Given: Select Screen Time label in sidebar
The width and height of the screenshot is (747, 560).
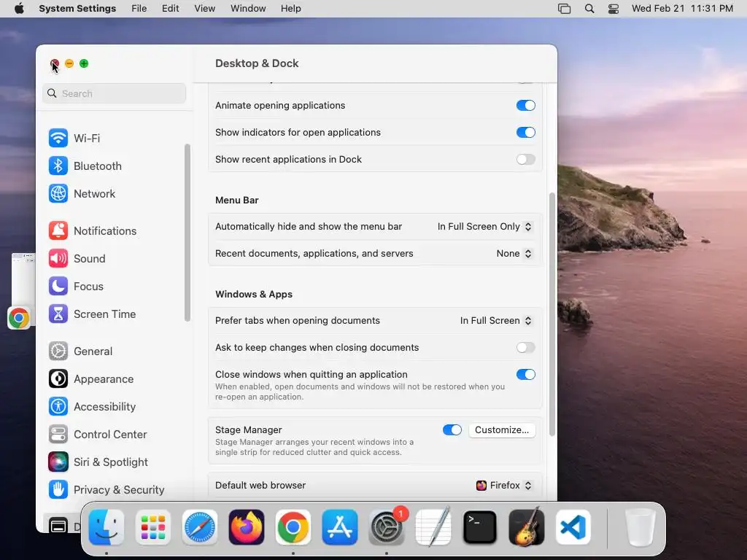Looking at the screenshot, I should tap(105, 314).
